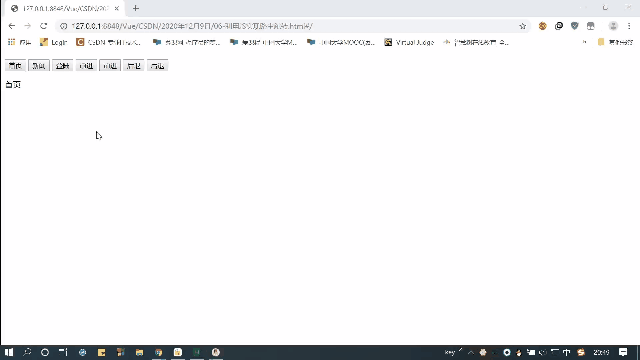Viewport: 640px width, 360px height.
Task: Click the fourth page button in the row
Action: [86, 65]
